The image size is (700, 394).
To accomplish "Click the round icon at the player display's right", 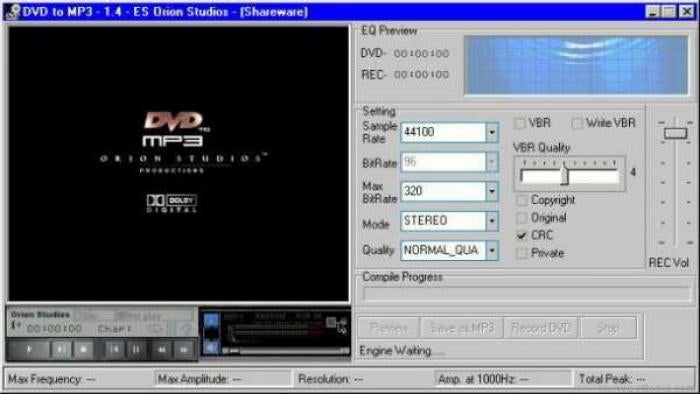I will click(x=187, y=329).
